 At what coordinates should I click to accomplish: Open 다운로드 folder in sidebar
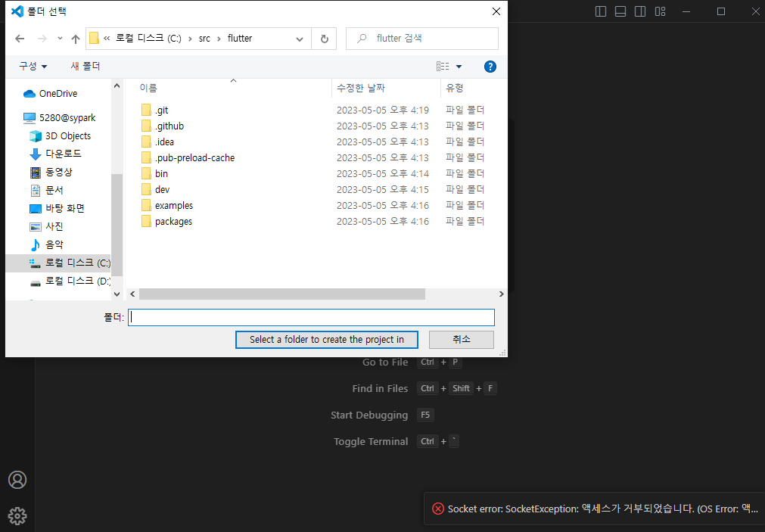[56, 154]
